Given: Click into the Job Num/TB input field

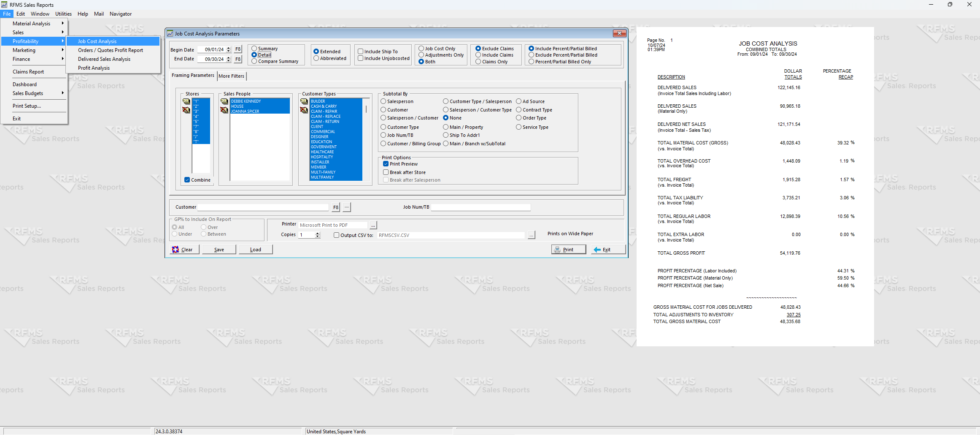Looking at the screenshot, I should [481, 207].
